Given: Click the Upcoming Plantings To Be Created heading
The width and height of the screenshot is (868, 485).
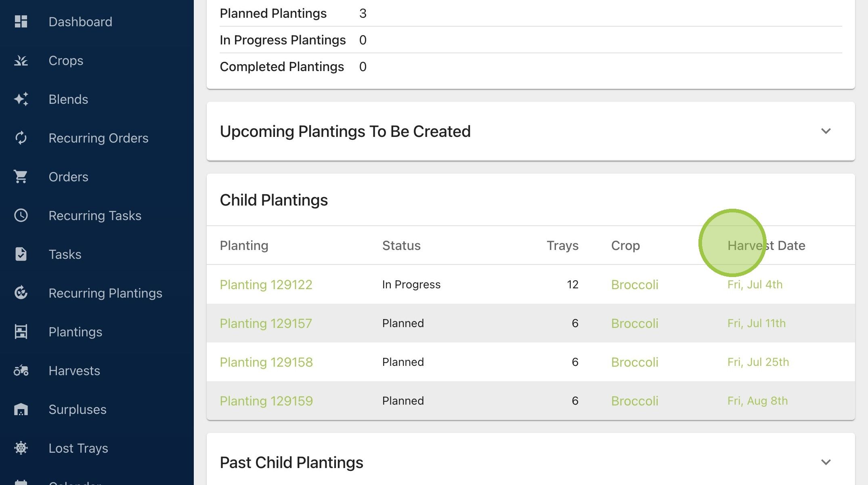Looking at the screenshot, I should pyautogui.click(x=345, y=132).
